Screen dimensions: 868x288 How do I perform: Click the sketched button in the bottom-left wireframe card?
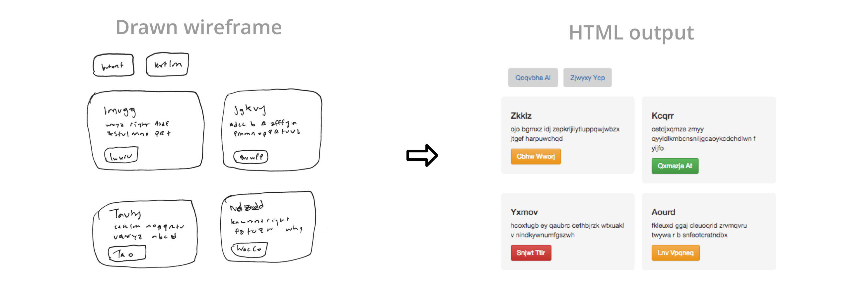pyautogui.click(x=127, y=253)
